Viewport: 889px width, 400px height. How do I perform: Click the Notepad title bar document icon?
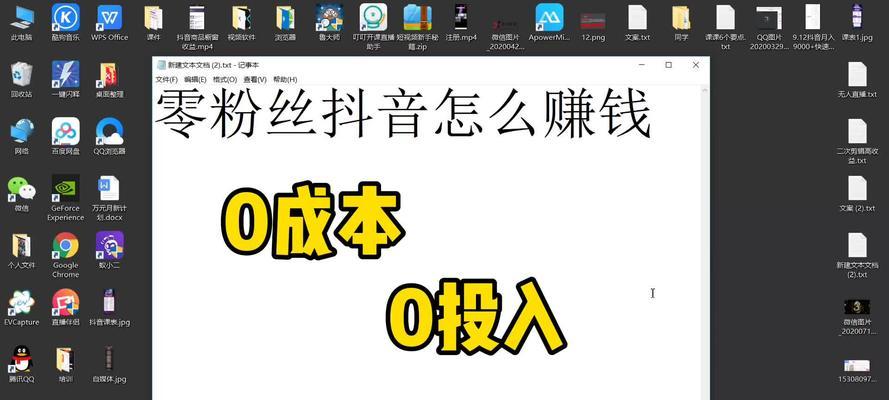click(x=161, y=65)
